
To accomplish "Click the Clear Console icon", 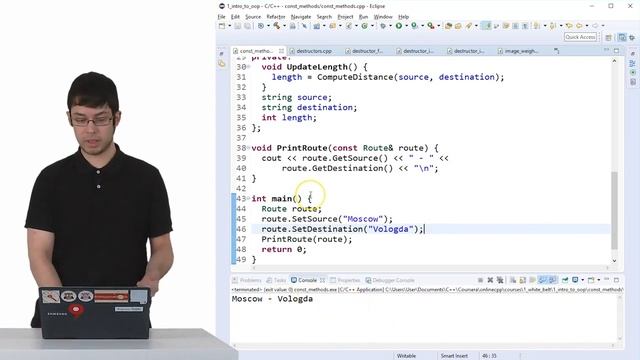I will pyautogui.click(x=513, y=280).
